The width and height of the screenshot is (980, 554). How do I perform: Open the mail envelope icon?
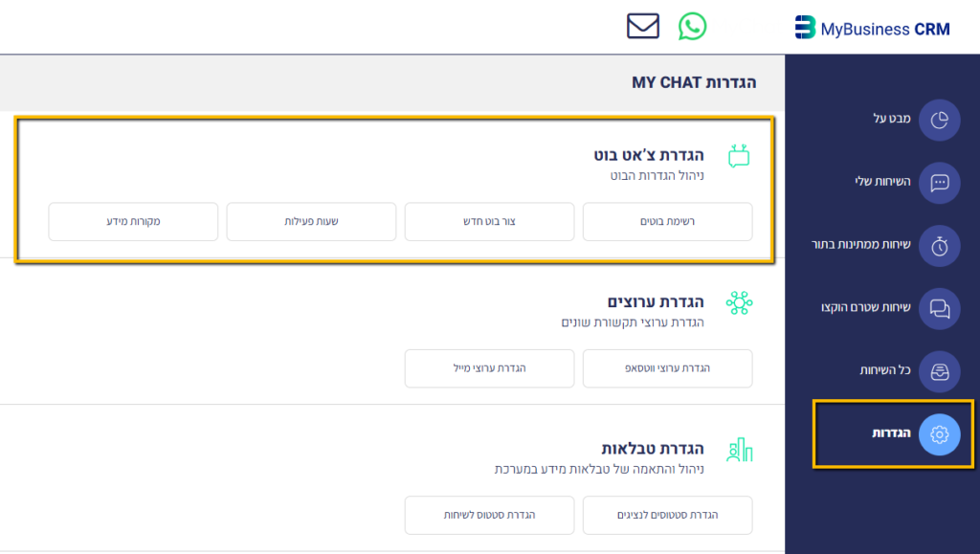pyautogui.click(x=643, y=26)
